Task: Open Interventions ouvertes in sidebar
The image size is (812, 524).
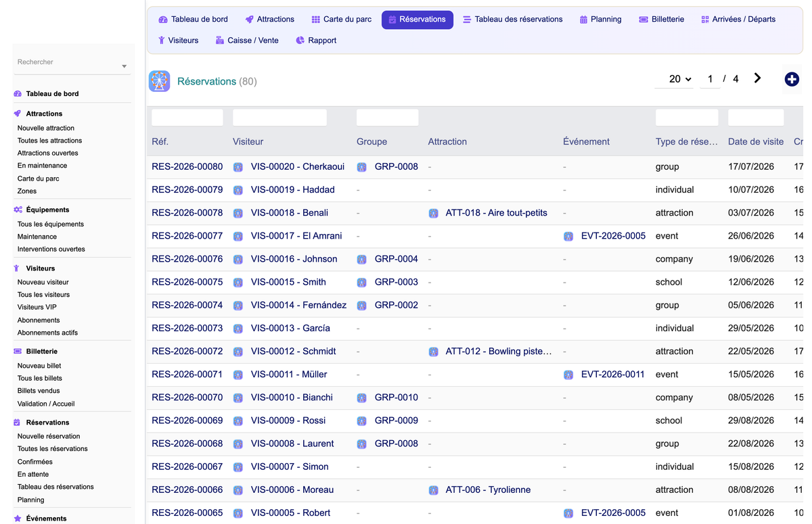Action: tap(51, 249)
